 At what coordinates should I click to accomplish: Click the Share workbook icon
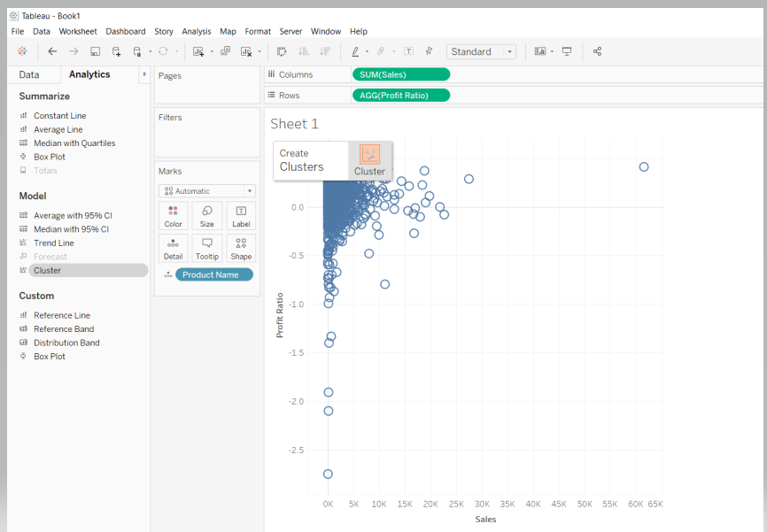pyautogui.click(x=597, y=51)
